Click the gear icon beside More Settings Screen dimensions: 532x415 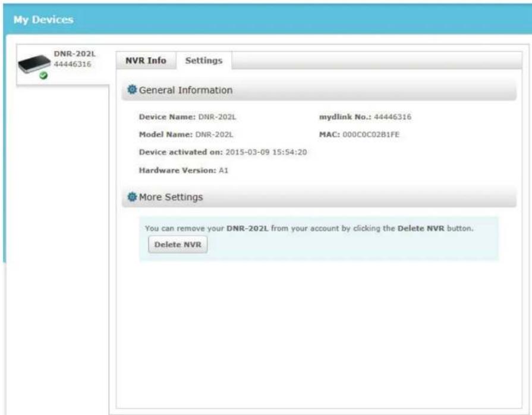tap(132, 197)
